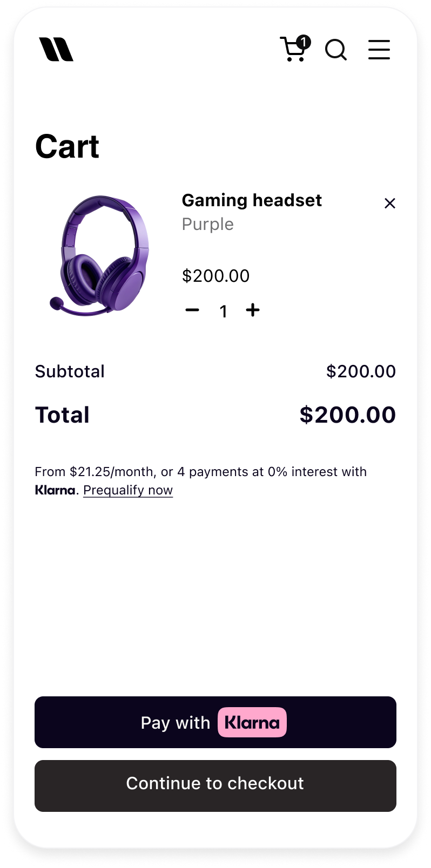Open the hamburger menu
Screen dimensions: 431x868
(379, 50)
